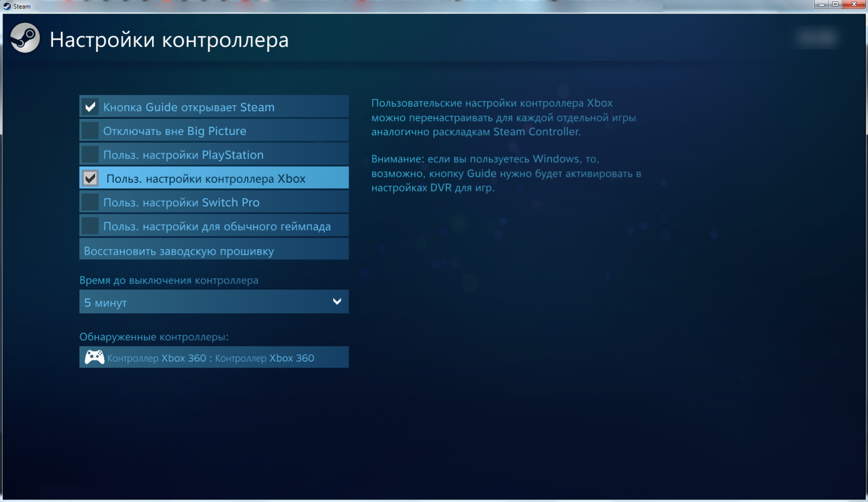Click the Steam logo beside the settings title
The width and height of the screenshot is (868, 502).
[x=25, y=38]
